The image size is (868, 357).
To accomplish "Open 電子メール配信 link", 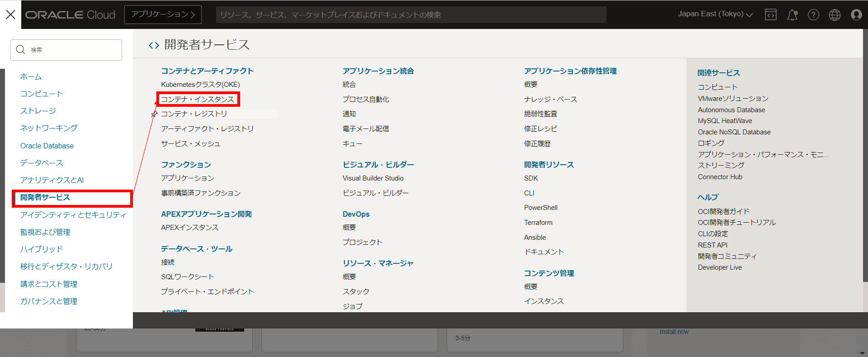I will 366,129.
